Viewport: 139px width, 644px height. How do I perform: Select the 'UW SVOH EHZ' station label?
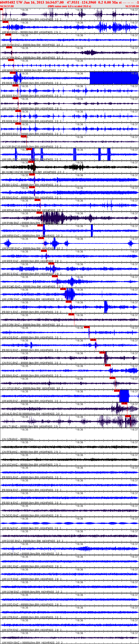11,45
